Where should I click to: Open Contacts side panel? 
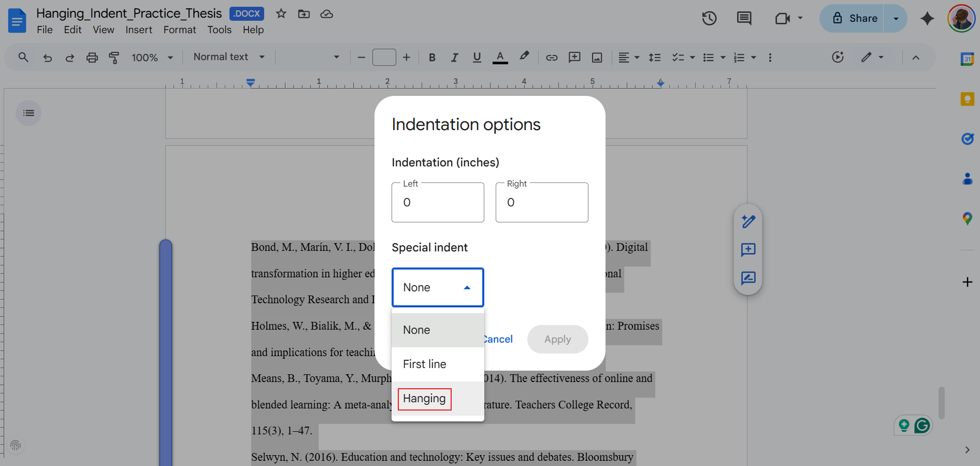point(967,179)
